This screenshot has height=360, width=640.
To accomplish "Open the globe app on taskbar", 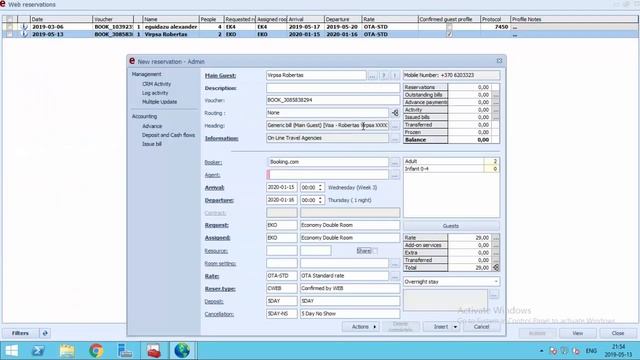I will [182, 351].
